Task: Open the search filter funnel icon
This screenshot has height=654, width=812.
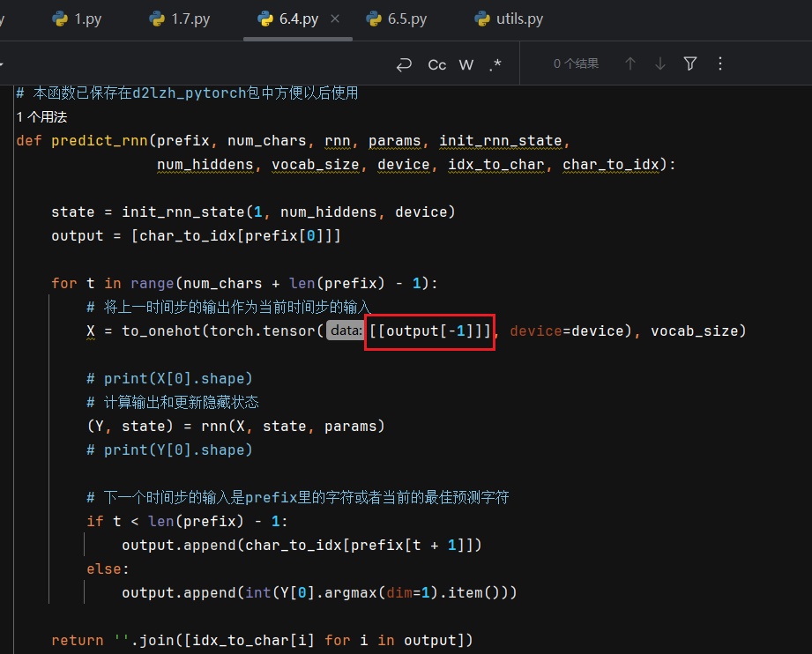Action: 690,63
